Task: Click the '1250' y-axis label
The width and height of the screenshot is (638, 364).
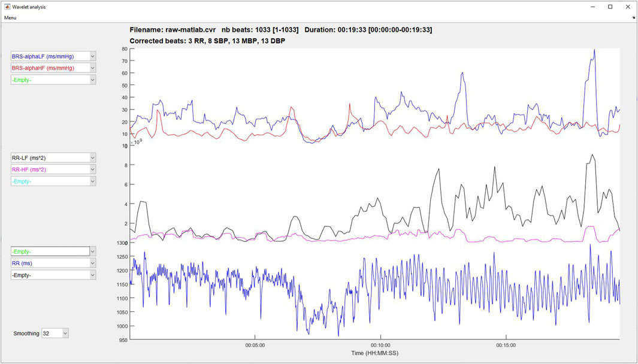Action: (x=122, y=257)
